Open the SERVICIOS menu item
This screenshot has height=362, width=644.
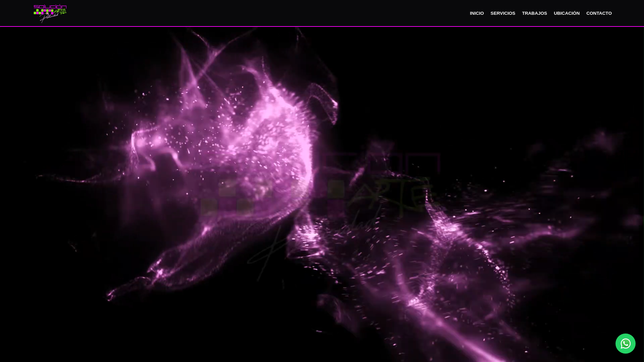503,13
